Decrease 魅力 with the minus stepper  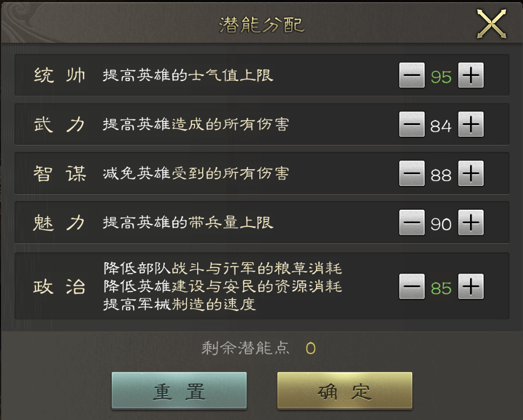(x=412, y=223)
